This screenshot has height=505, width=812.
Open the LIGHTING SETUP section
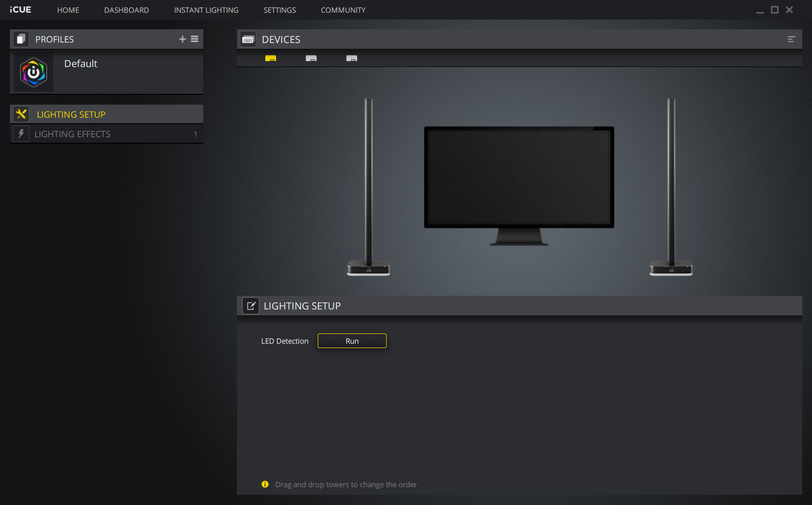(x=107, y=114)
